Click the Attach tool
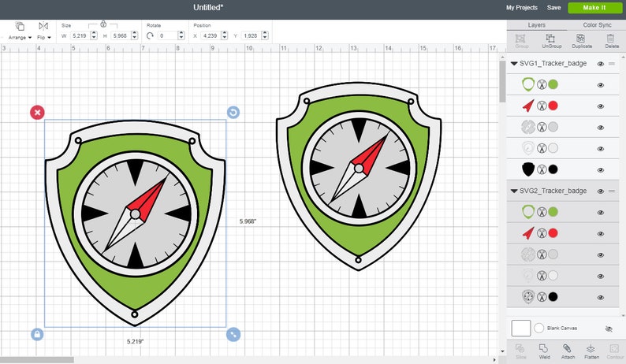626x364 pixels. coord(568,351)
